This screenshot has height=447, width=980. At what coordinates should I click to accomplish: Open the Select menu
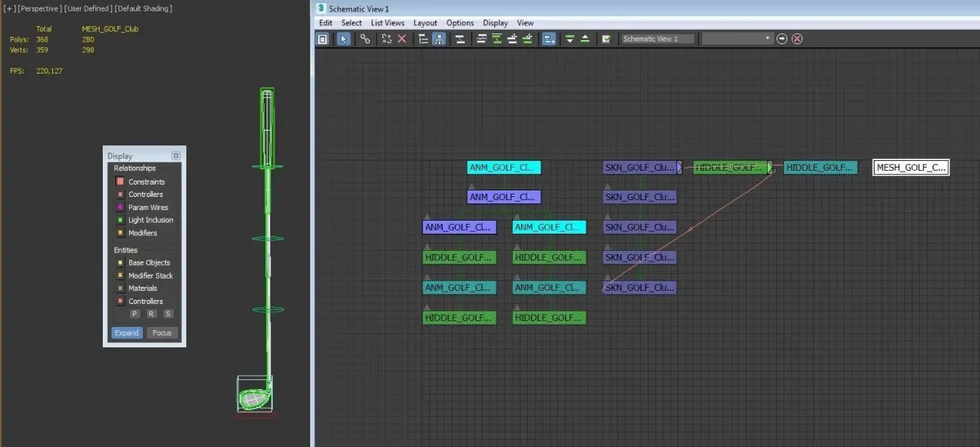(x=351, y=23)
